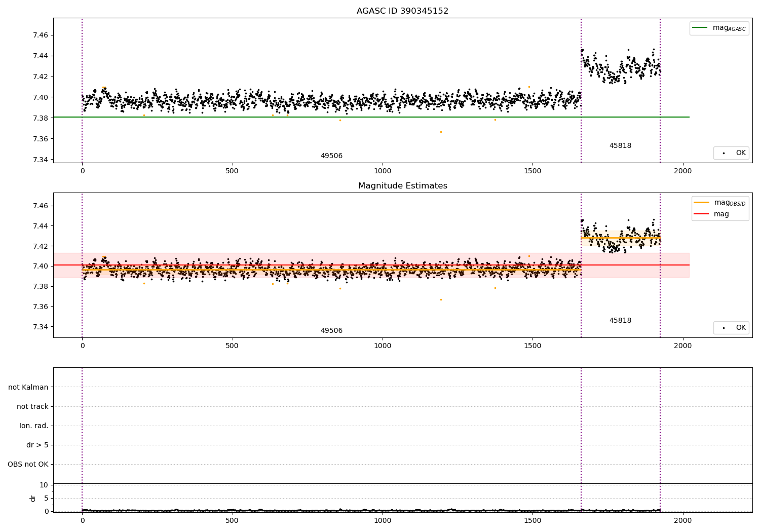Image resolution: width=760 pixels, height=532 pixels.
Task: Click the '500' x-tick in the Magnitude Estimates plot
Action: (232, 346)
